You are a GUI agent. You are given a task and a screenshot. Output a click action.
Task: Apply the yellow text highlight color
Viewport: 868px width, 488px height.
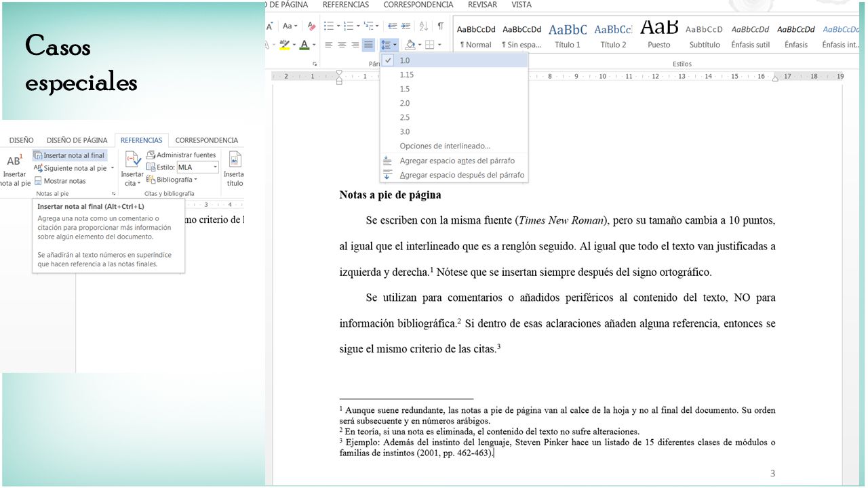click(285, 45)
